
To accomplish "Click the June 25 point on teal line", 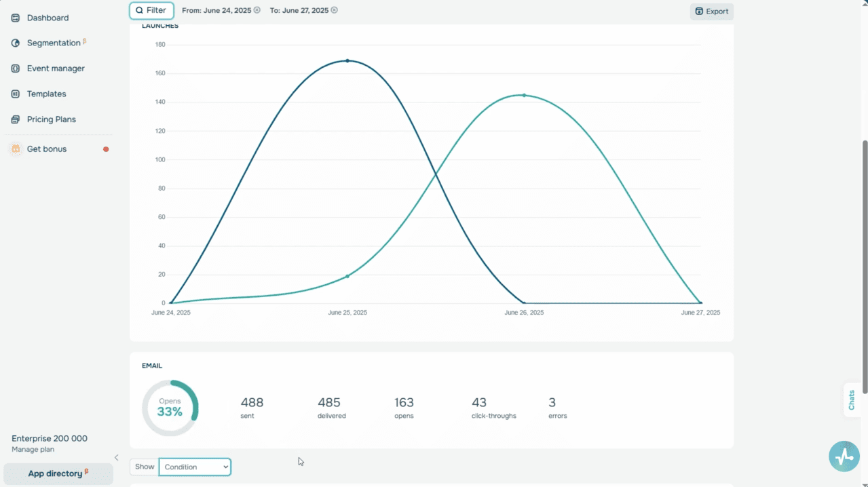I will click(347, 276).
